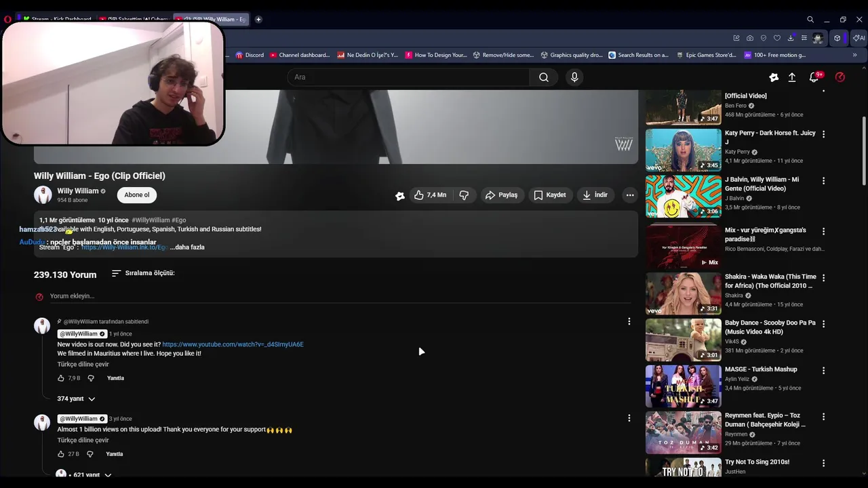This screenshot has width=868, height=488.
Task: Open options menu of 'Almost 1 billion views' comment
Action: [629, 418]
